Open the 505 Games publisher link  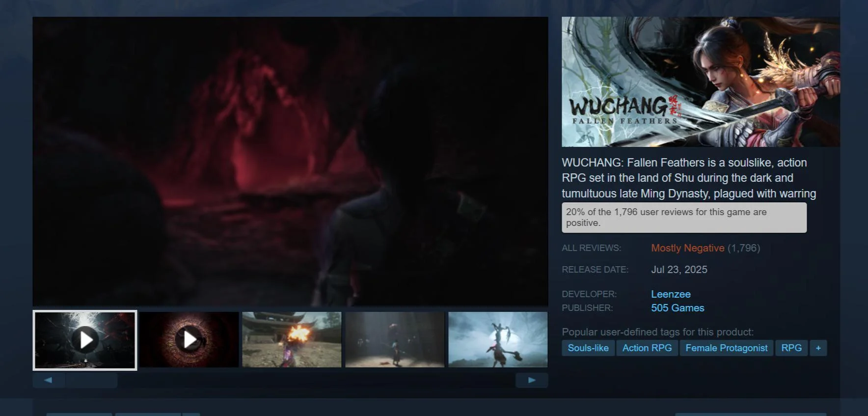678,308
